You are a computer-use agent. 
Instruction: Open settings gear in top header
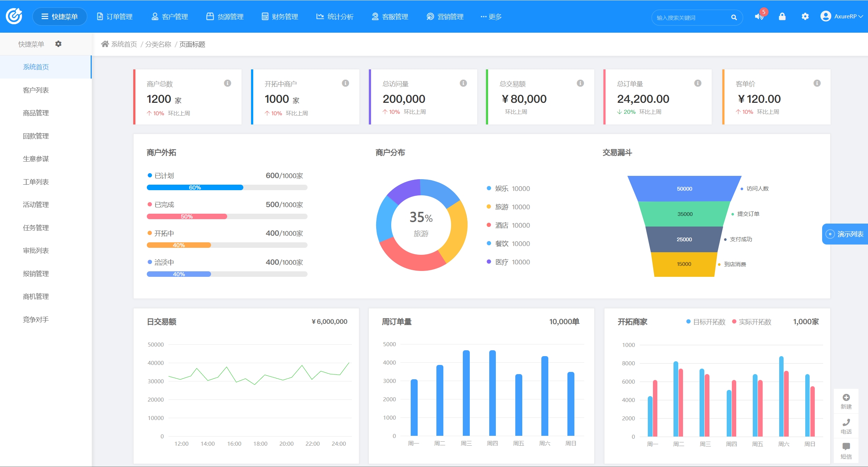(805, 17)
